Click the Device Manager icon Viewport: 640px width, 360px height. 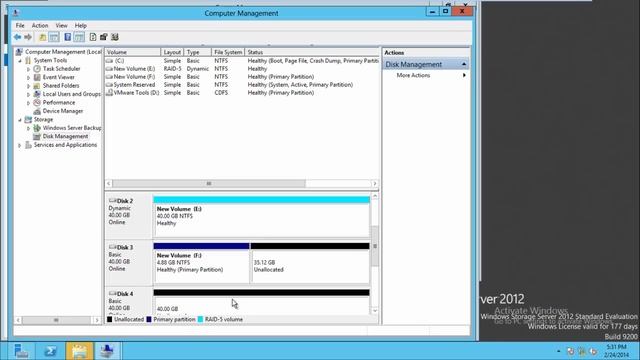pyautogui.click(x=37, y=111)
